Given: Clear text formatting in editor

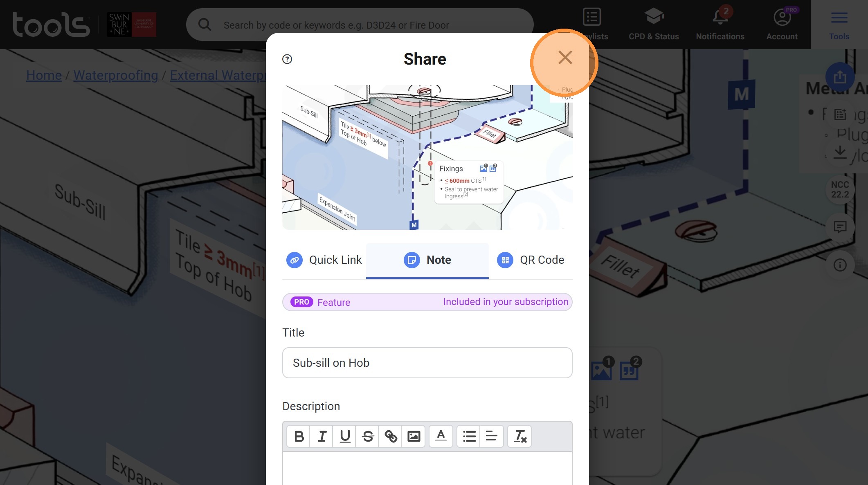Looking at the screenshot, I should click(519, 436).
